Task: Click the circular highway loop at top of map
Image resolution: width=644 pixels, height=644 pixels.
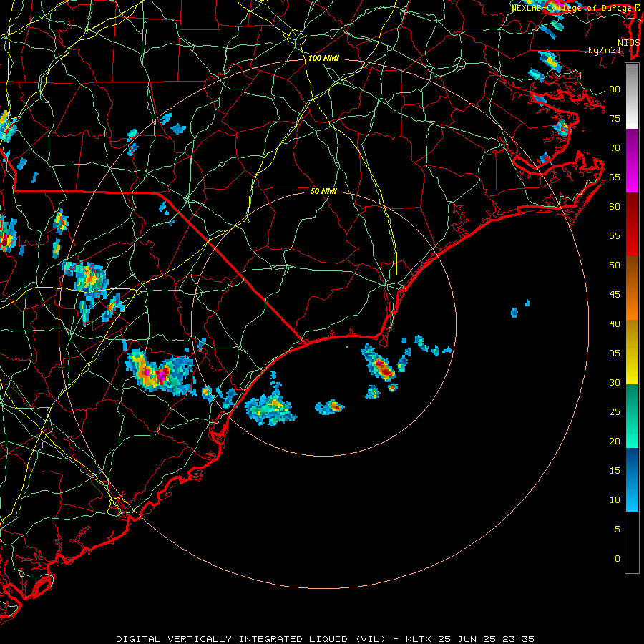Action: [296, 36]
